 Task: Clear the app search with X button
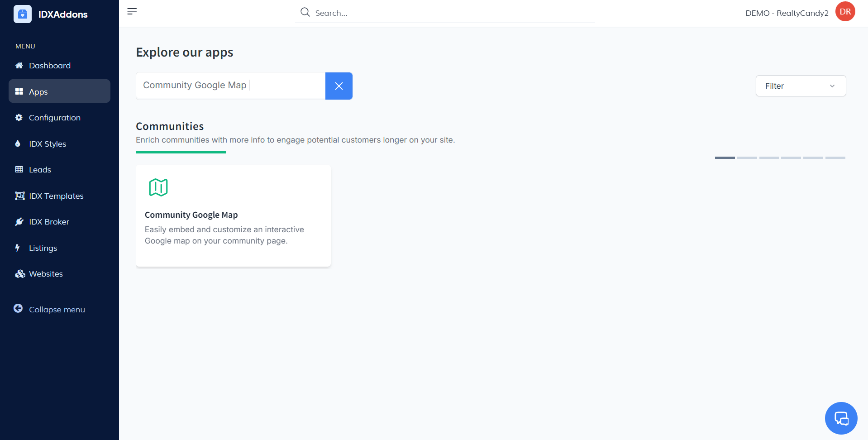[x=339, y=86]
